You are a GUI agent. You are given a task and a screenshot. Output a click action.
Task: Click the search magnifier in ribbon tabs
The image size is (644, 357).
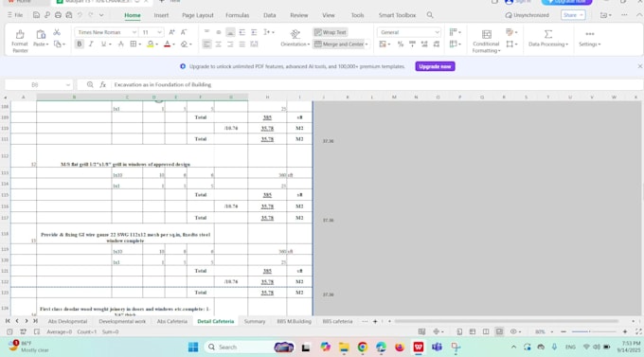point(430,15)
